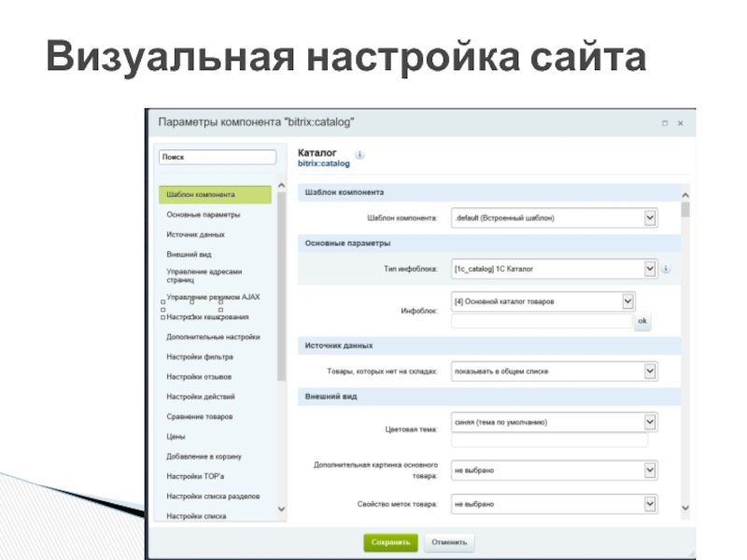Click the Инфоблок: field label
747x560 pixels.
[x=418, y=311]
